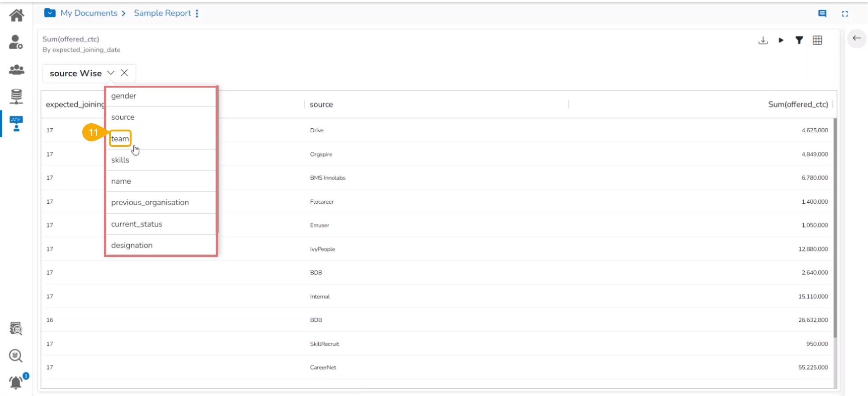Pick name from the dropdown list
This screenshot has height=396, width=868.
click(160, 181)
